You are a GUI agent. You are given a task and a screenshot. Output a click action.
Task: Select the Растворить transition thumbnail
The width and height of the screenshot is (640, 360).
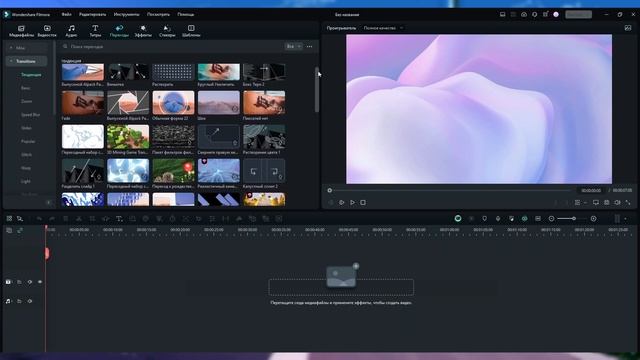pos(173,72)
